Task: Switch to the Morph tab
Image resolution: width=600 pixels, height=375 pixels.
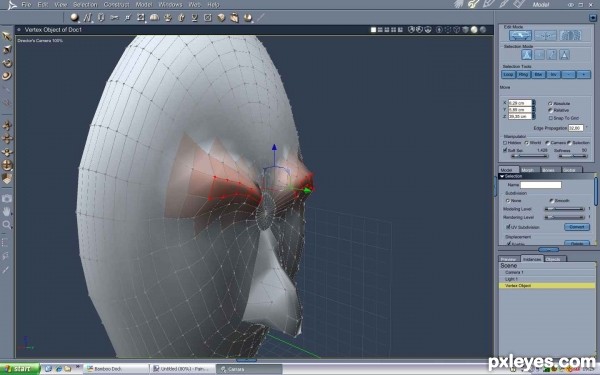Action: pos(527,170)
